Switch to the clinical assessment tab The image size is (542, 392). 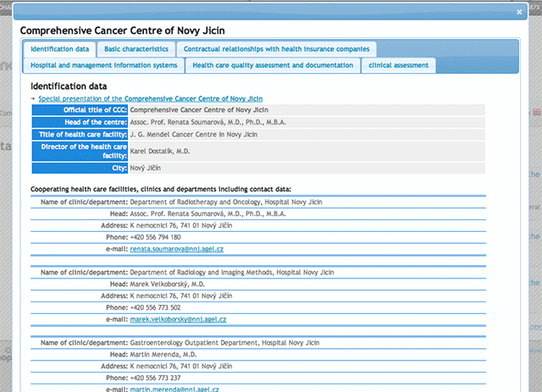(x=398, y=65)
